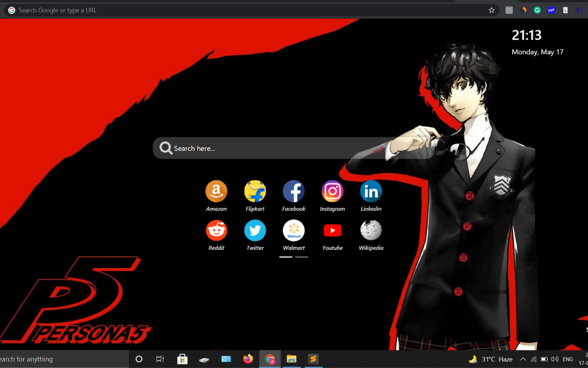Click the Monday, May 17 date text
Screen dimensions: 588x368
pyautogui.click(x=537, y=52)
